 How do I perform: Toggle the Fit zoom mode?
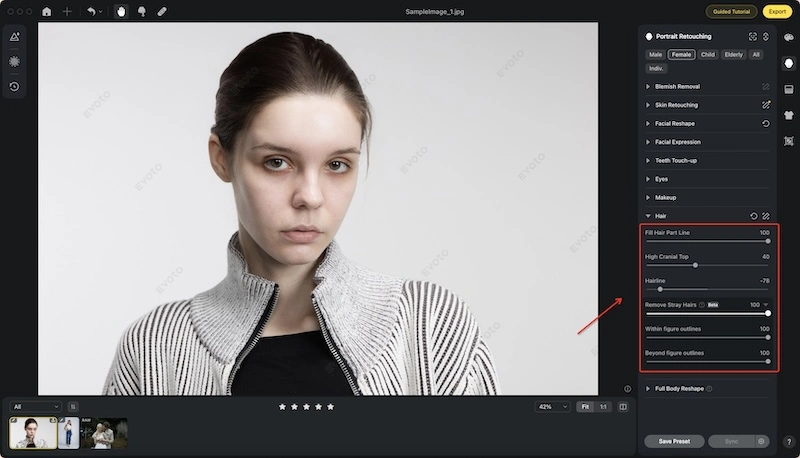tap(585, 407)
